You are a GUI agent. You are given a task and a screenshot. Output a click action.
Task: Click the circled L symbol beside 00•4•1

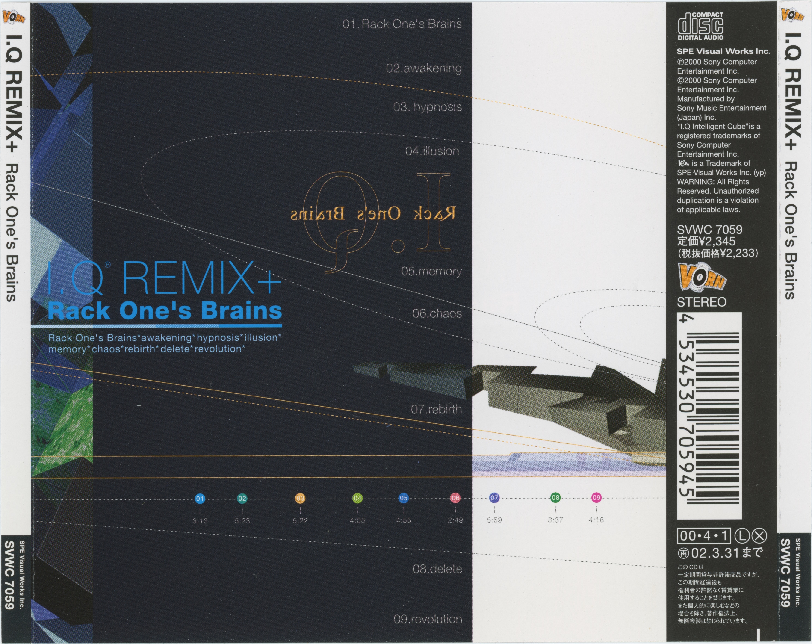point(743,536)
